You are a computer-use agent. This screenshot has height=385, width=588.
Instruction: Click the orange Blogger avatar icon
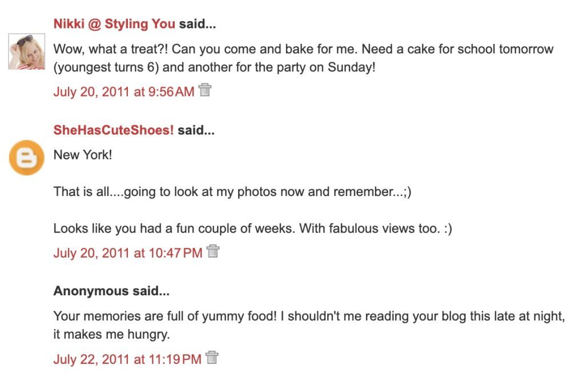pyautogui.click(x=26, y=158)
